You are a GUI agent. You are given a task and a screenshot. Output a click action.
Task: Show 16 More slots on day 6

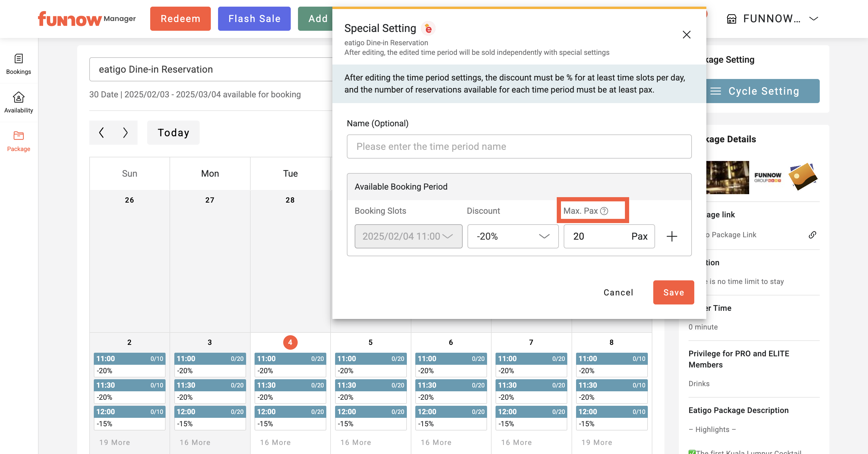[436, 442]
